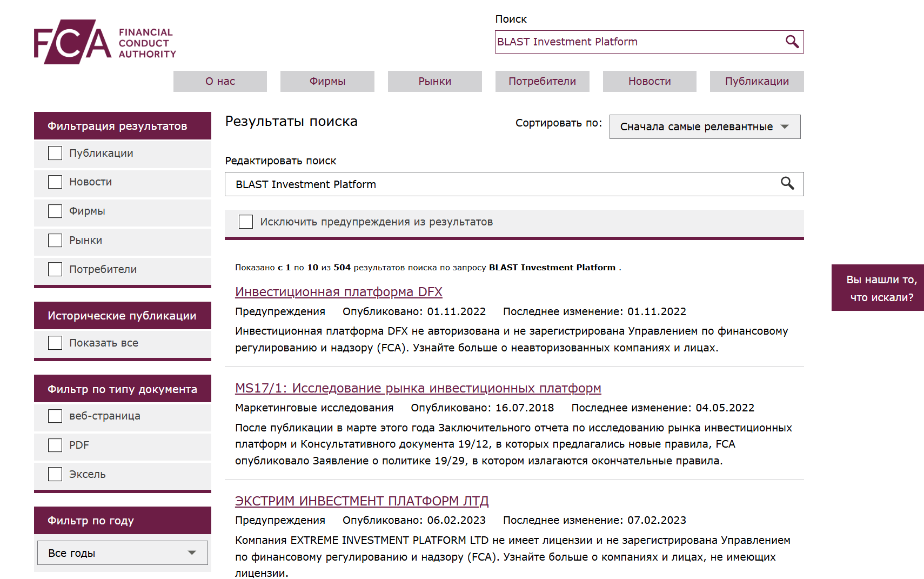Toggle the 'Показать все' historical publications checkbox
The width and height of the screenshot is (924, 579).
pyautogui.click(x=55, y=343)
